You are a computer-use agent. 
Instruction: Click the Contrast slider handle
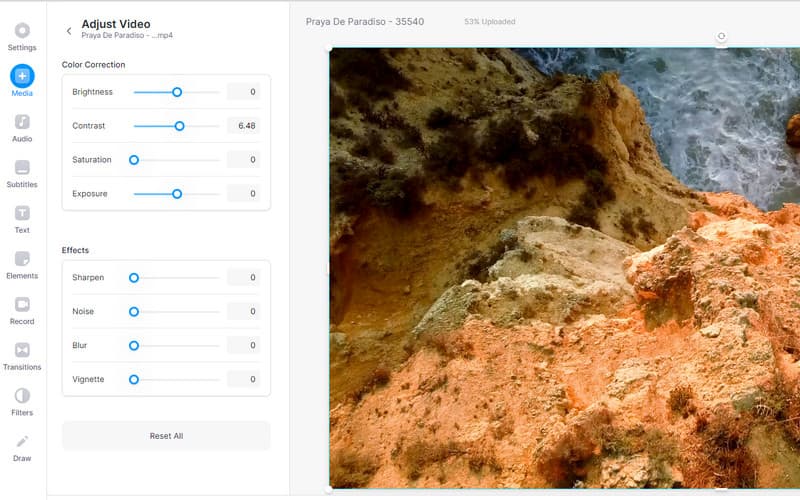(180, 126)
